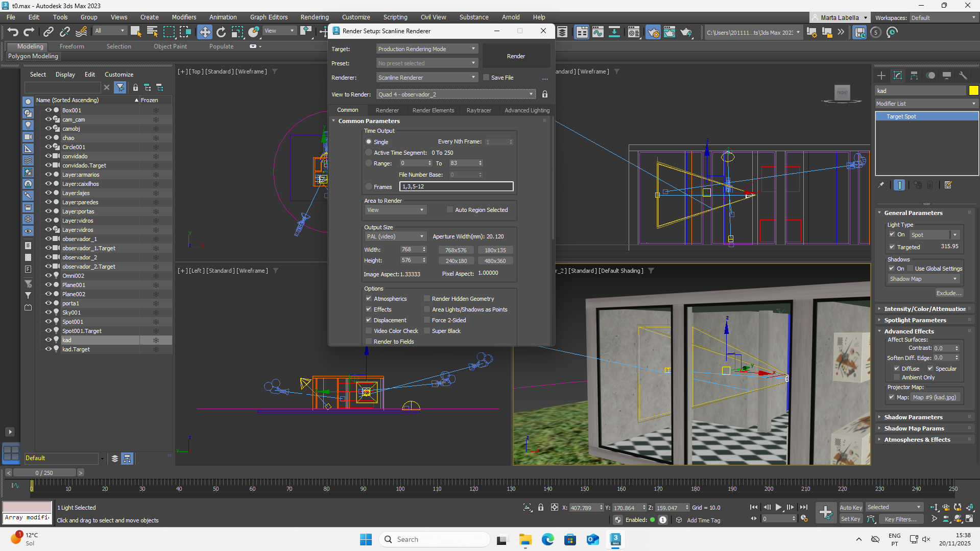Switch to the Raytracer tab
This screenshot has width=980, height=551.
pos(479,110)
